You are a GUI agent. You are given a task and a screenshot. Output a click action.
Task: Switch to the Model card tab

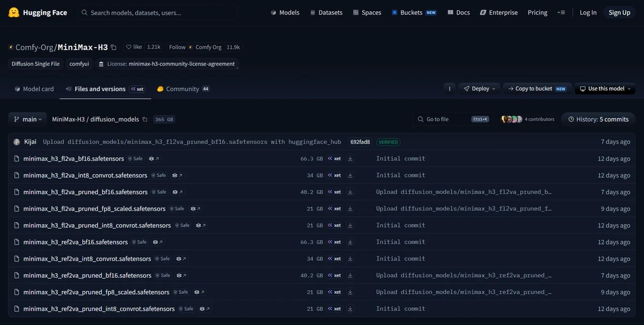[x=34, y=89]
